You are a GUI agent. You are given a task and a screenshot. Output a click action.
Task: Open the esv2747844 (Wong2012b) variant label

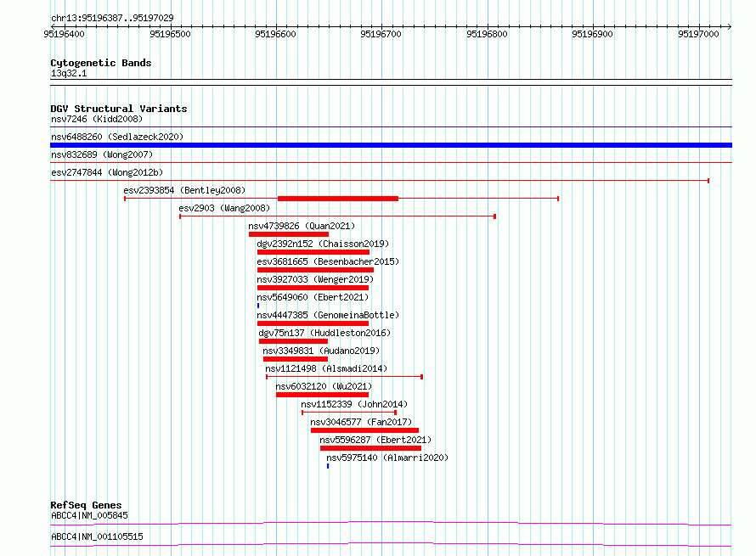tap(107, 172)
